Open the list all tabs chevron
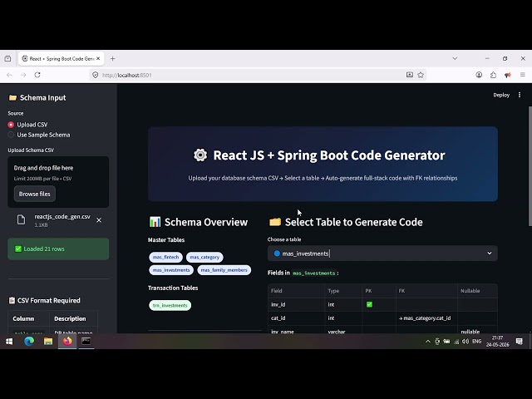This screenshot has width=532, height=399. [x=455, y=58]
